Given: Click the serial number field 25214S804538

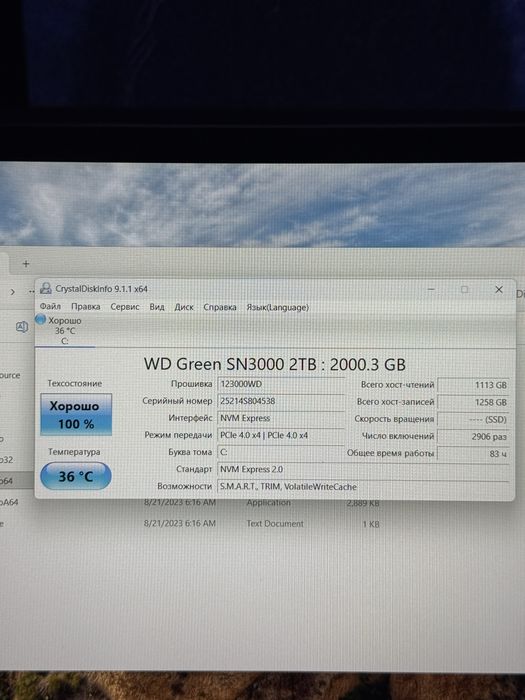Looking at the screenshot, I should [281, 401].
